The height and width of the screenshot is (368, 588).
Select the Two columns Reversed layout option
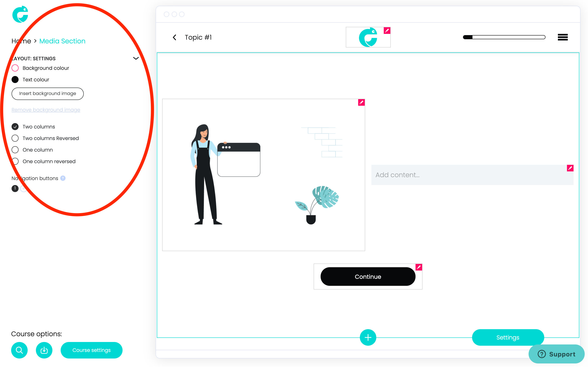click(15, 138)
